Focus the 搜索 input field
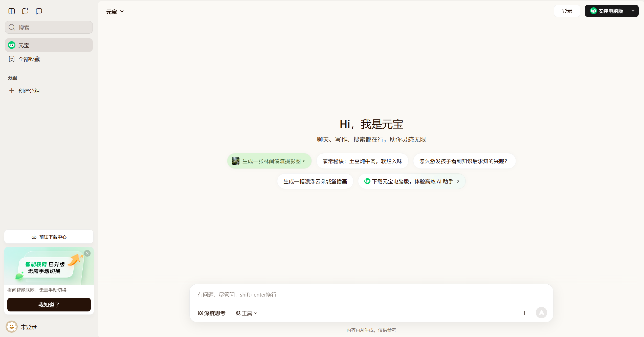Viewport: 644px width, 337px height. [49, 27]
